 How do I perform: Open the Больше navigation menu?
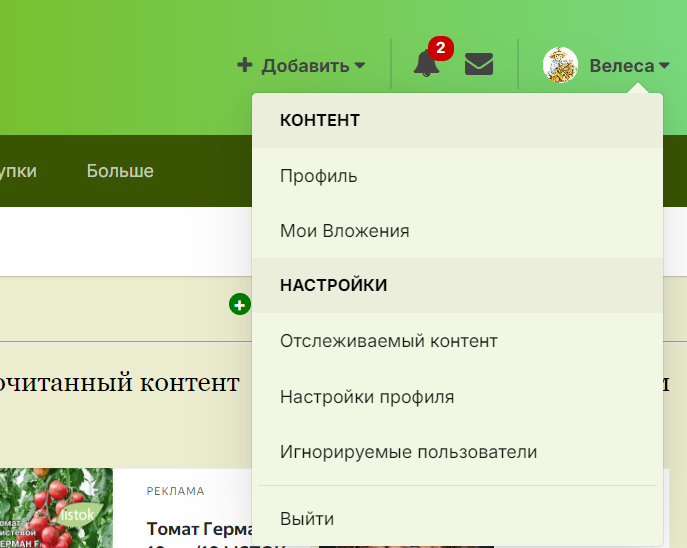[120, 171]
